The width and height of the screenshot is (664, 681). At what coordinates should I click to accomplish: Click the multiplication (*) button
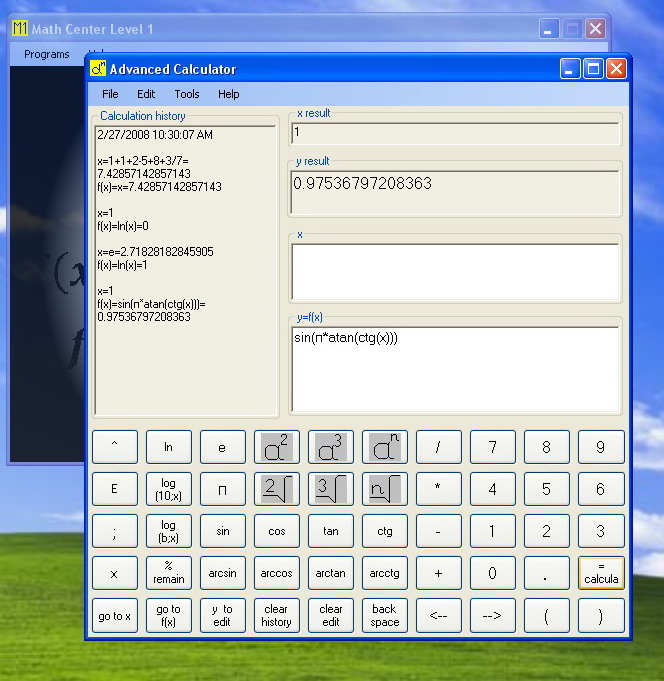439,489
